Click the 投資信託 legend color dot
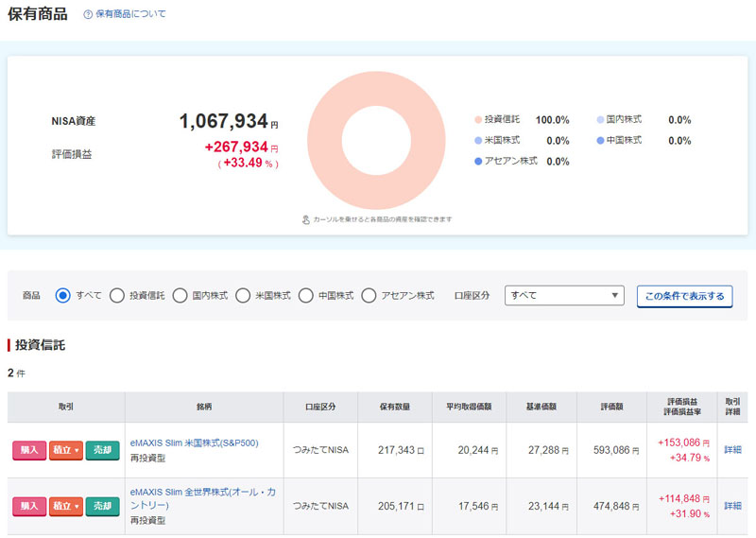756x538 pixels. 478,120
